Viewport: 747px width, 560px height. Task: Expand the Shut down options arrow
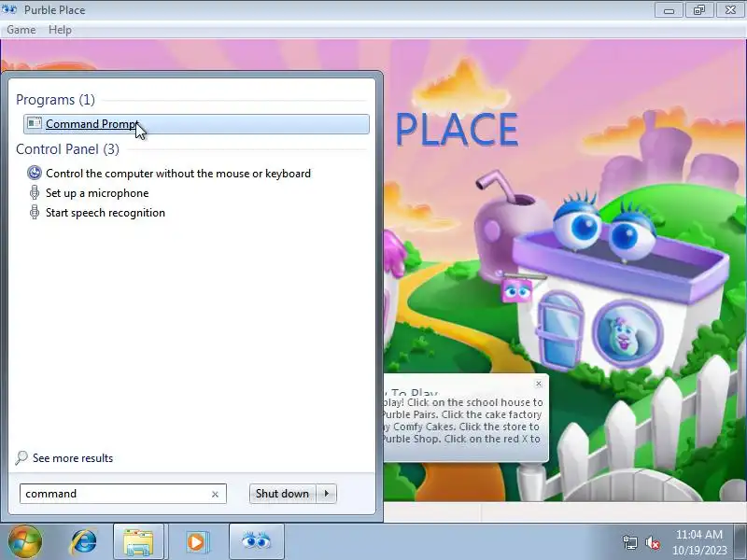tap(326, 494)
